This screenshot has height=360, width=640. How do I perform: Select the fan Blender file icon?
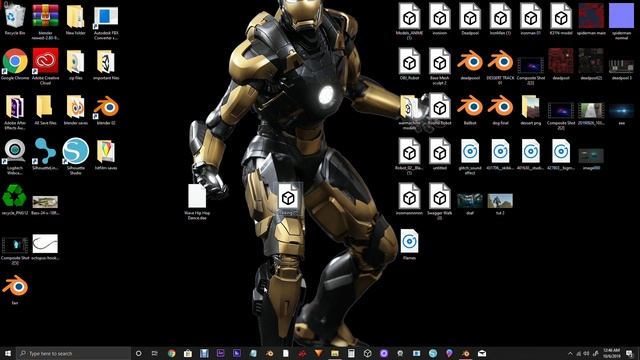15,286
